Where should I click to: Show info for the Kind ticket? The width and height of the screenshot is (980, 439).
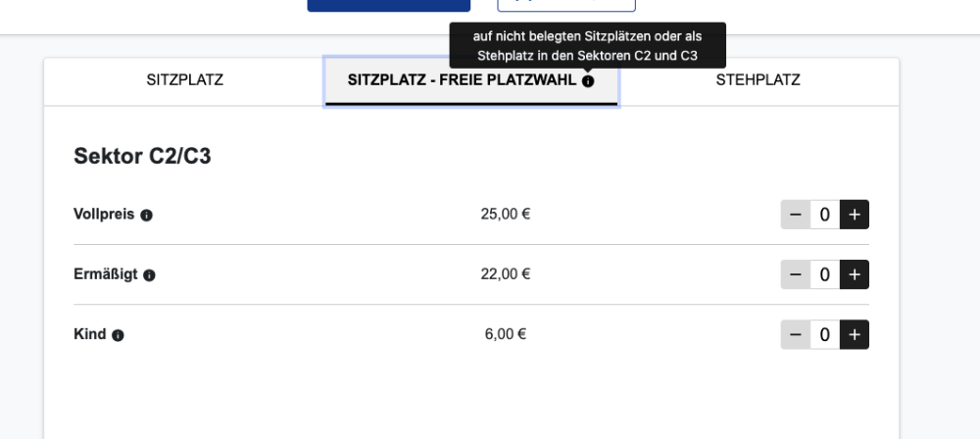118,335
